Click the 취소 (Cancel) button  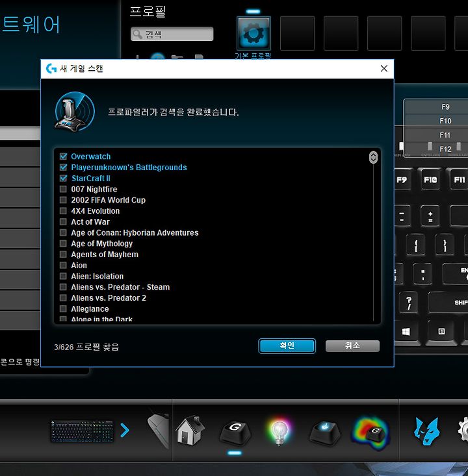[x=352, y=345]
